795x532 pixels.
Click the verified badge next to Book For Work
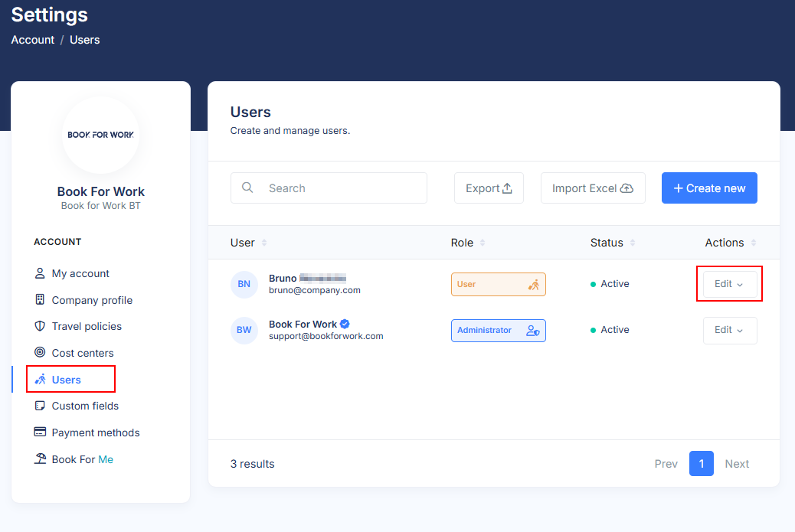(345, 324)
